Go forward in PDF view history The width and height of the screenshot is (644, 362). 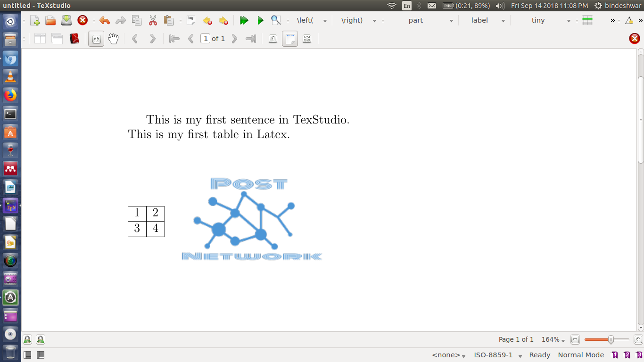152,39
